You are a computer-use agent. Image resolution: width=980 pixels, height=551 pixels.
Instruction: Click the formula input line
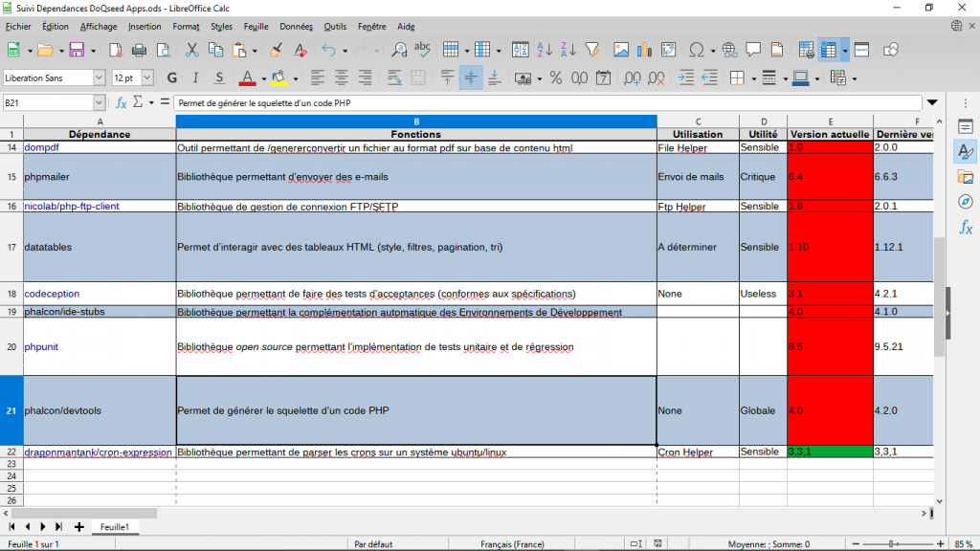pyautogui.click(x=547, y=102)
